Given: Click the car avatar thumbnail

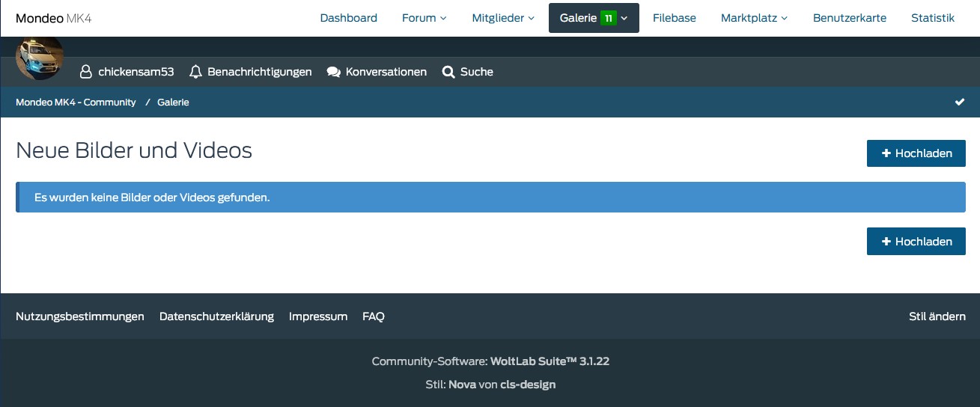Looking at the screenshot, I should tap(40, 57).
